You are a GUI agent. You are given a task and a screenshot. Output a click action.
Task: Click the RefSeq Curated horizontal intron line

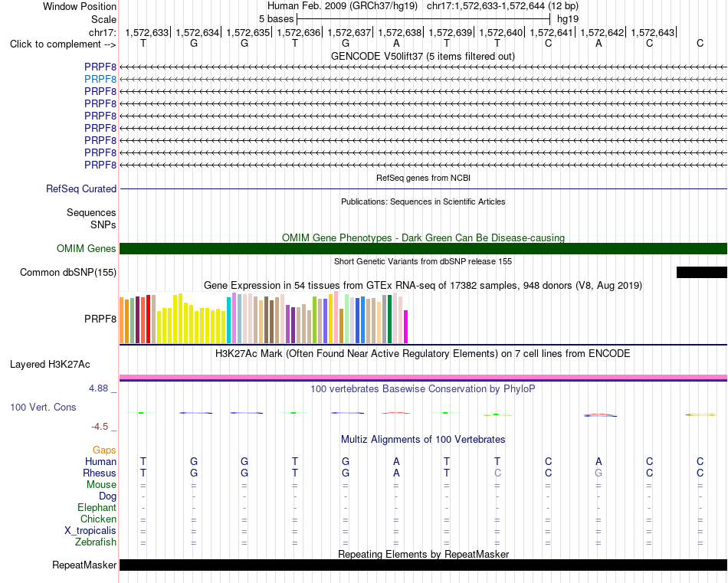(424, 189)
